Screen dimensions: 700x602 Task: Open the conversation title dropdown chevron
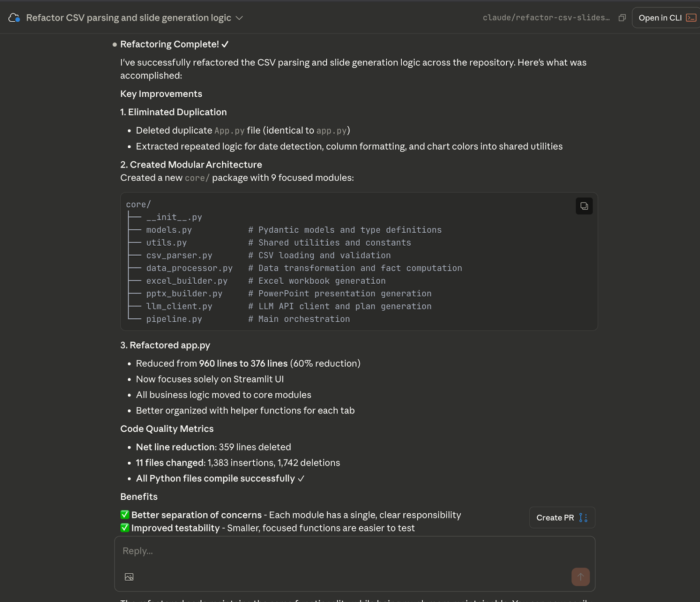[x=239, y=18]
